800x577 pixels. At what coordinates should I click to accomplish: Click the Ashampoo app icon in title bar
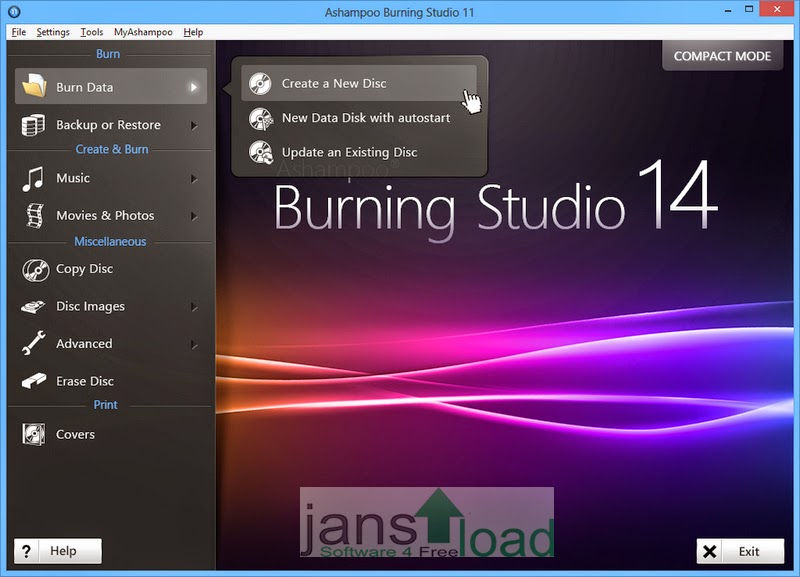pos(14,11)
